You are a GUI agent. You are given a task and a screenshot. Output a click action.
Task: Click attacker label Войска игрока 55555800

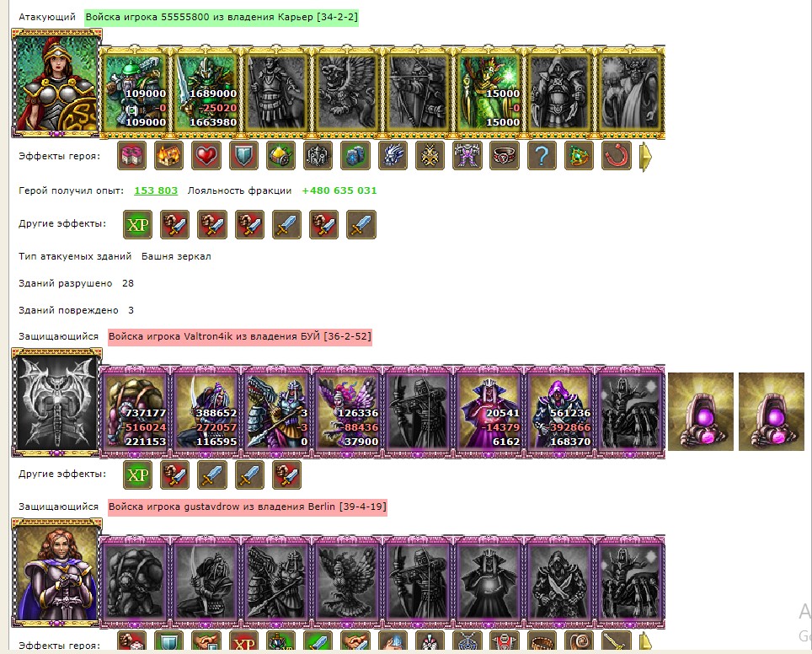pos(222,17)
